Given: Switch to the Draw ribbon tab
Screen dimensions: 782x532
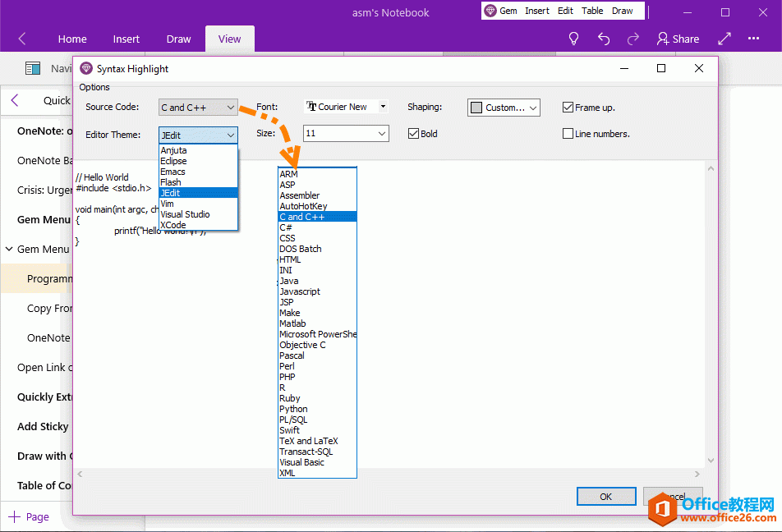Looking at the screenshot, I should (x=178, y=39).
